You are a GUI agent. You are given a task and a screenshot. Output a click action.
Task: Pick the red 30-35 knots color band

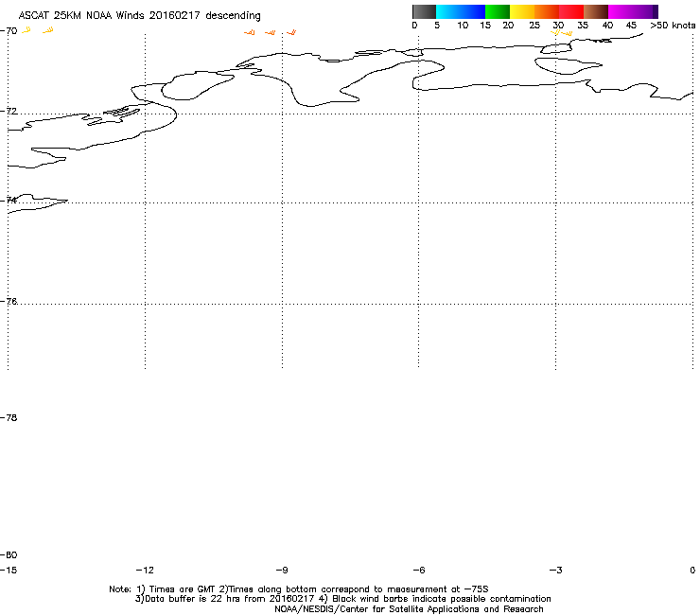click(x=571, y=11)
